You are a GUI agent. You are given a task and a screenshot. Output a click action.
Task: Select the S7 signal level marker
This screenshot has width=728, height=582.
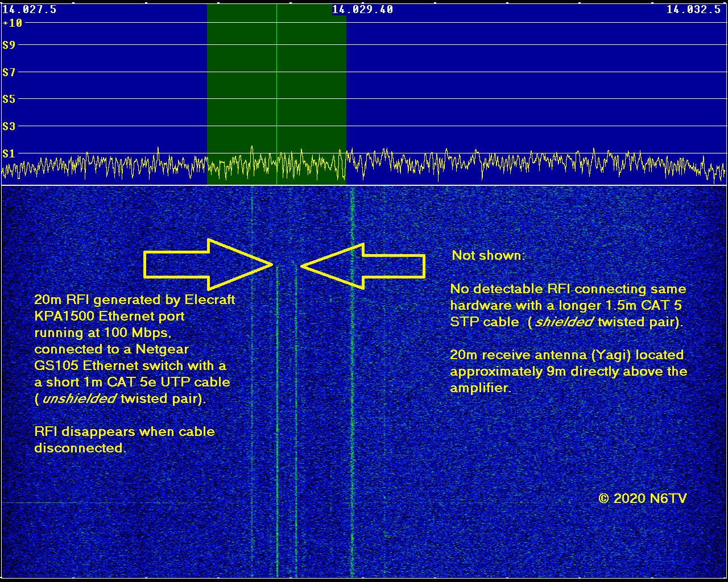pos(9,72)
